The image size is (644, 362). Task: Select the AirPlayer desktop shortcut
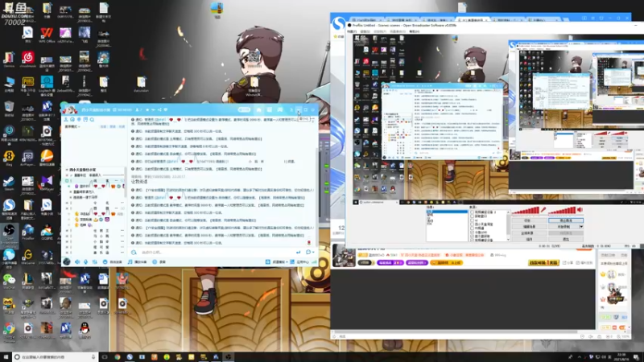click(x=27, y=158)
